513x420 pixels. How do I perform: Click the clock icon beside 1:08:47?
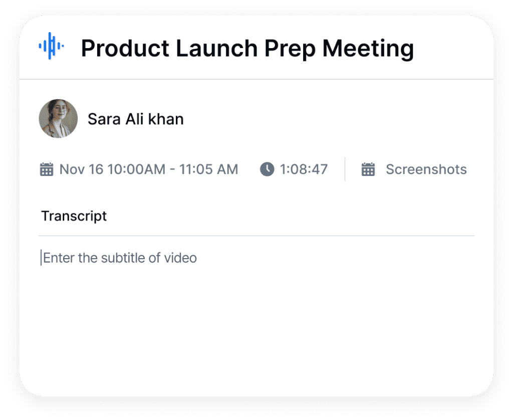(x=267, y=169)
